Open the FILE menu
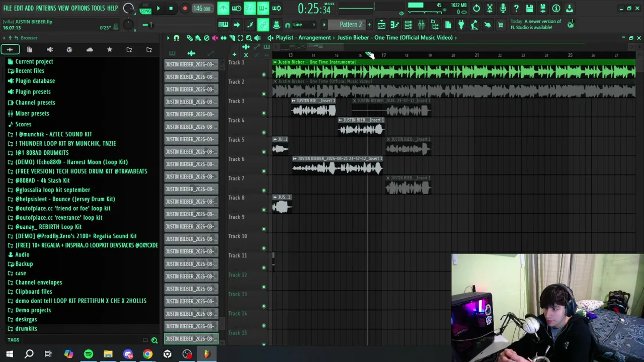 [x=8, y=8]
